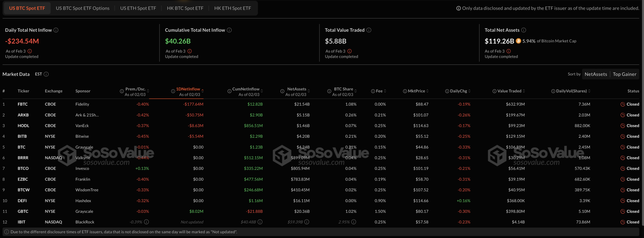
Task: Click the orange Bitcoin icon beside $119.26B
Action: click(519, 41)
